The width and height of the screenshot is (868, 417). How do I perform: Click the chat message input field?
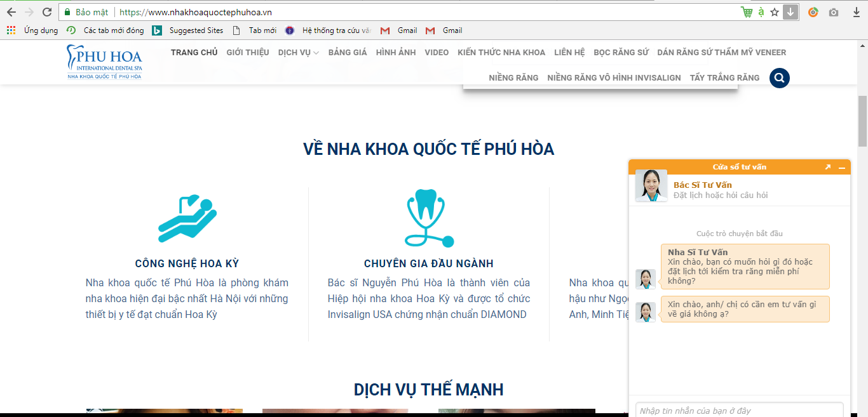739,411
